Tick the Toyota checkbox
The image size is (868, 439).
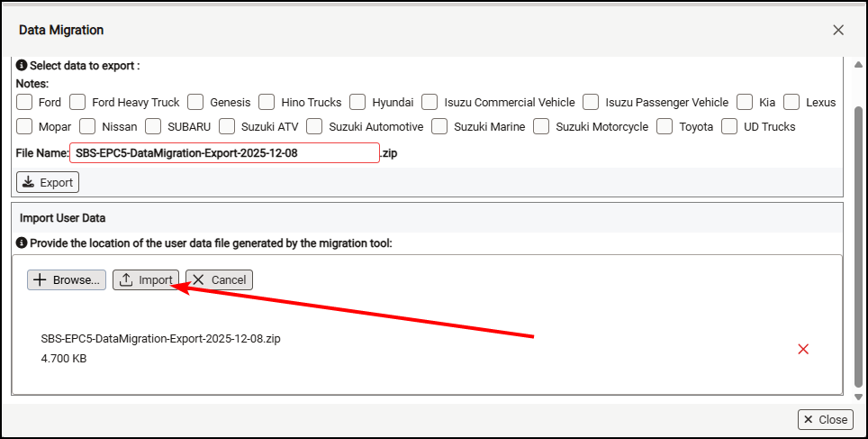pyautogui.click(x=665, y=127)
